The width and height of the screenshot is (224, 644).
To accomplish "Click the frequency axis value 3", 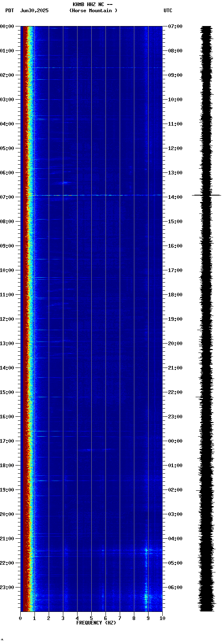I will [x=63, y=618].
